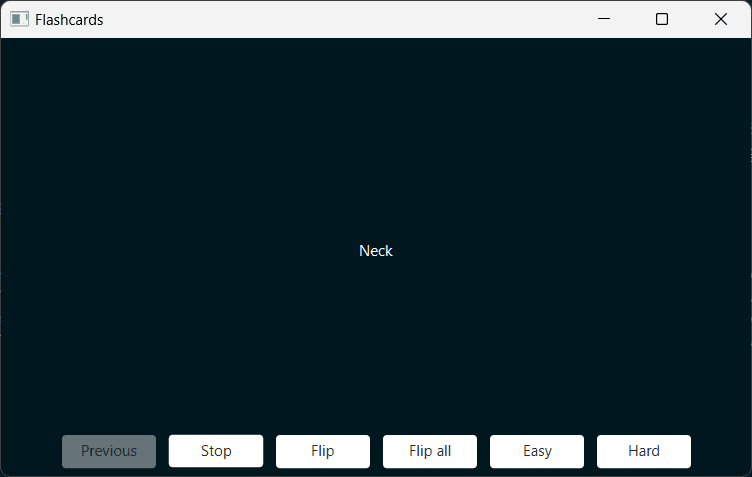This screenshot has width=752, height=477.
Task: Mark the card as Easy
Action: point(537,451)
